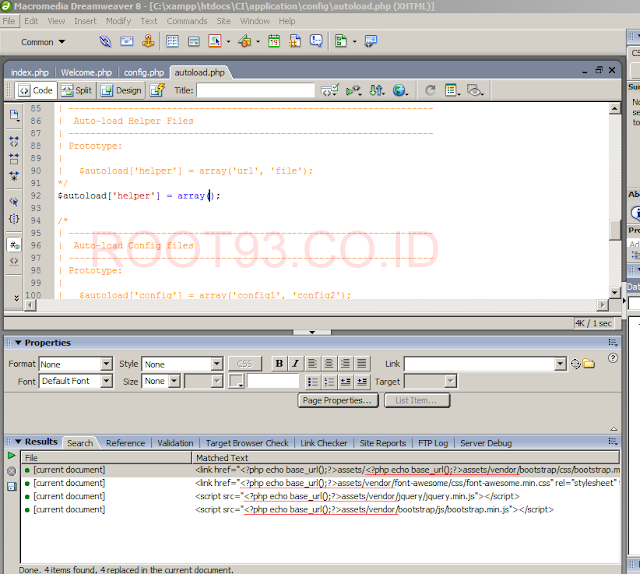Open the Link Checker tab
Viewport: 640px width, 574px height.
pos(323,443)
